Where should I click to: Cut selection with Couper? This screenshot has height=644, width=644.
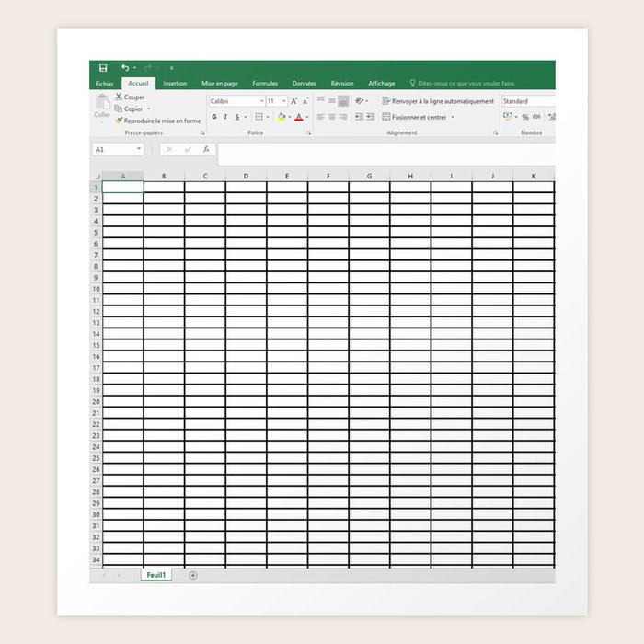pos(130,97)
